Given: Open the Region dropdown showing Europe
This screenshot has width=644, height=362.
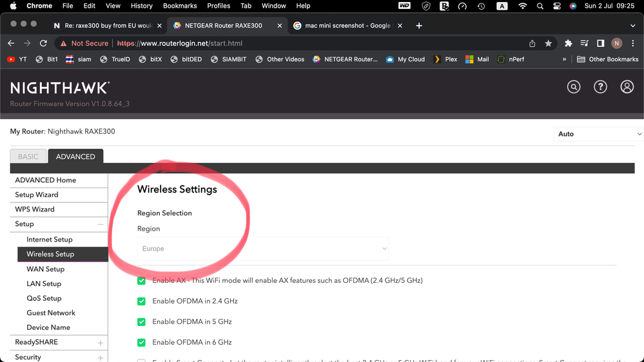Looking at the screenshot, I should (x=263, y=248).
